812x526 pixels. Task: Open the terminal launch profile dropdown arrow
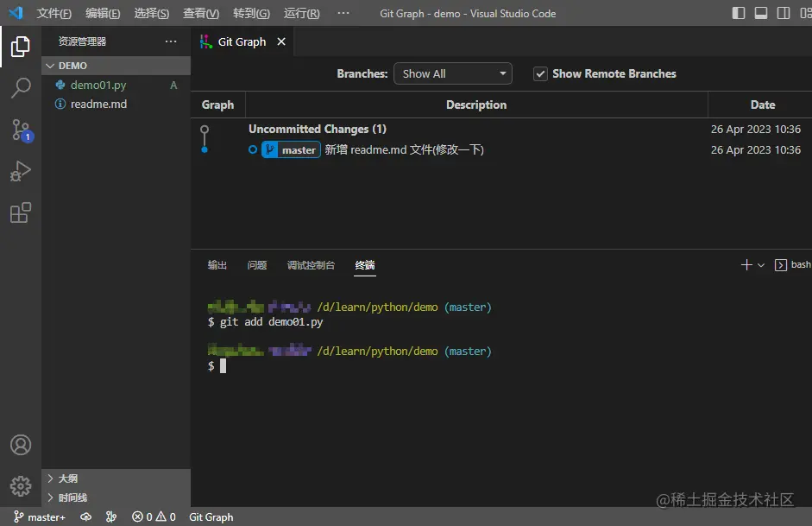pos(761,265)
